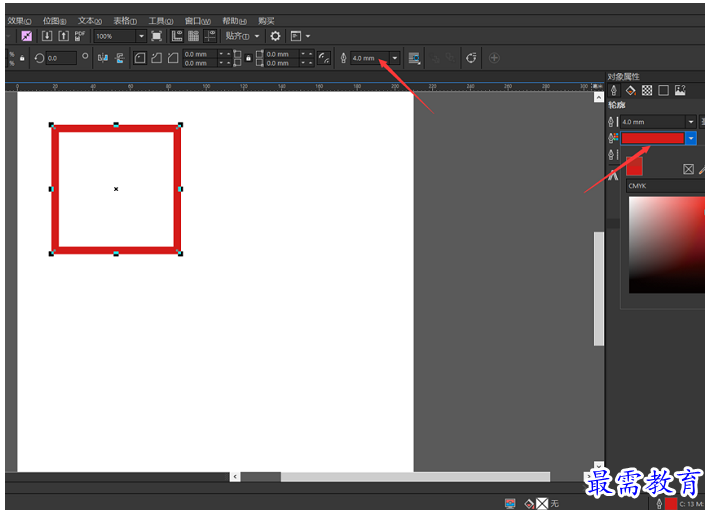Open the 窗口 (Window) menu
The width and height of the screenshot is (709, 514).
coord(198,21)
